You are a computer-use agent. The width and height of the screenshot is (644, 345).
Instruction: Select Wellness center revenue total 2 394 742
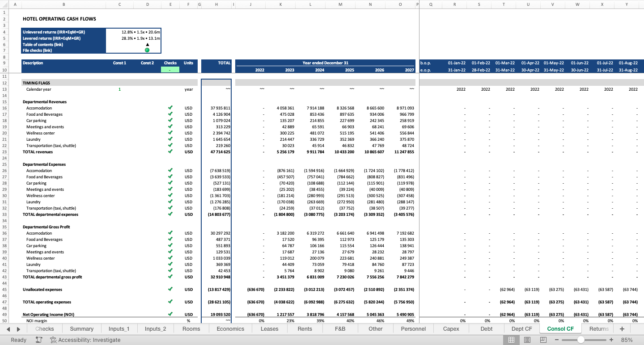click(x=216, y=133)
